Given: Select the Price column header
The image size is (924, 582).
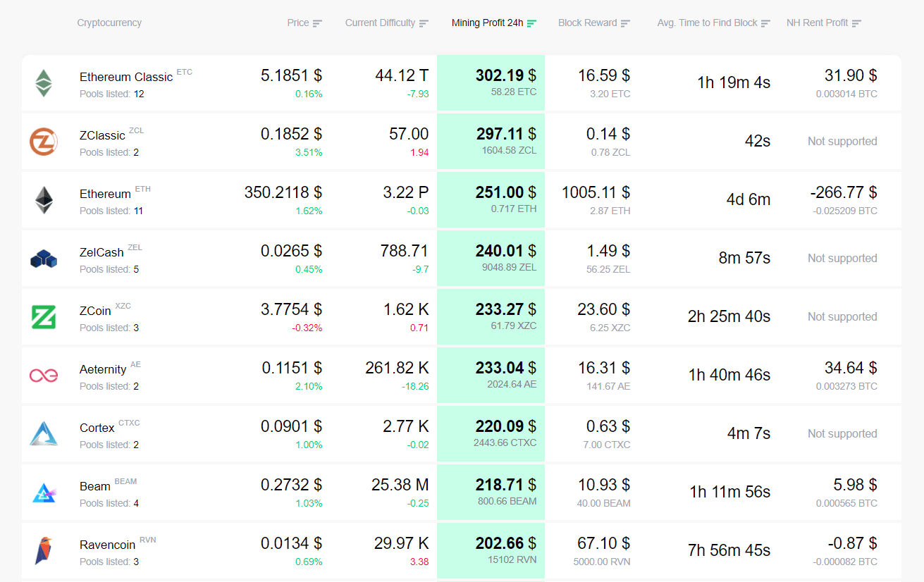Looking at the screenshot, I should pyautogui.click(x=297, y=23).
